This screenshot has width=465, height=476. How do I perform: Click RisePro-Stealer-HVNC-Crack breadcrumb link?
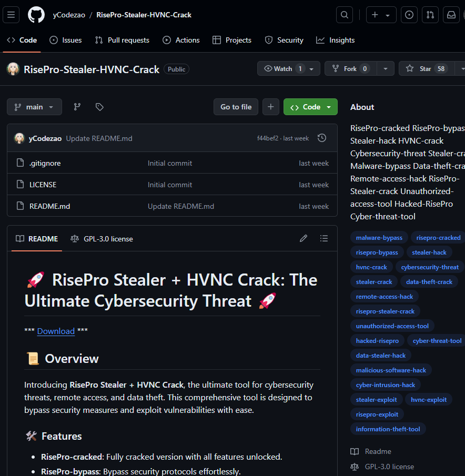144,15
